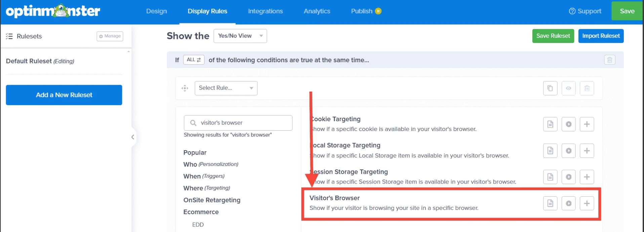Open the Design tab
This screenshot has height=232, width=644.
156,11
